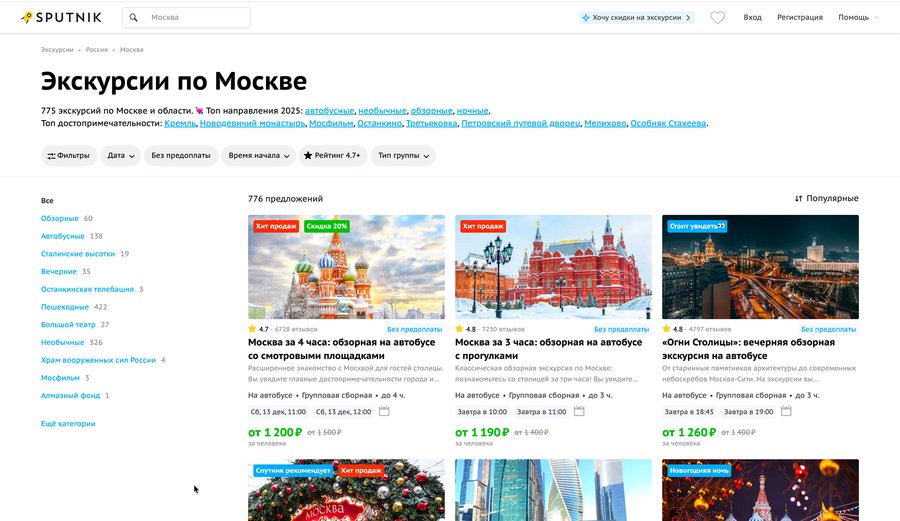Open the ночные top direction link
The height and width of the screenshot is (521, 900).
coord(472,111)
